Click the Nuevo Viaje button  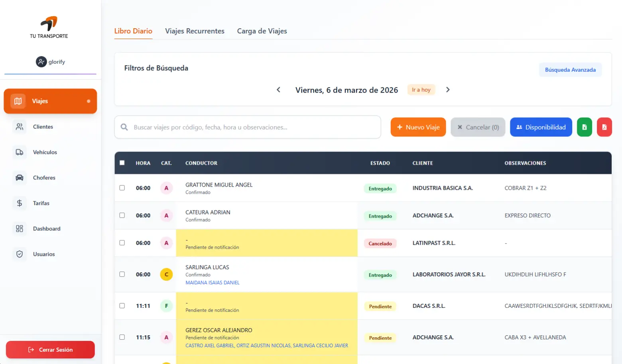tap(418, 127)
